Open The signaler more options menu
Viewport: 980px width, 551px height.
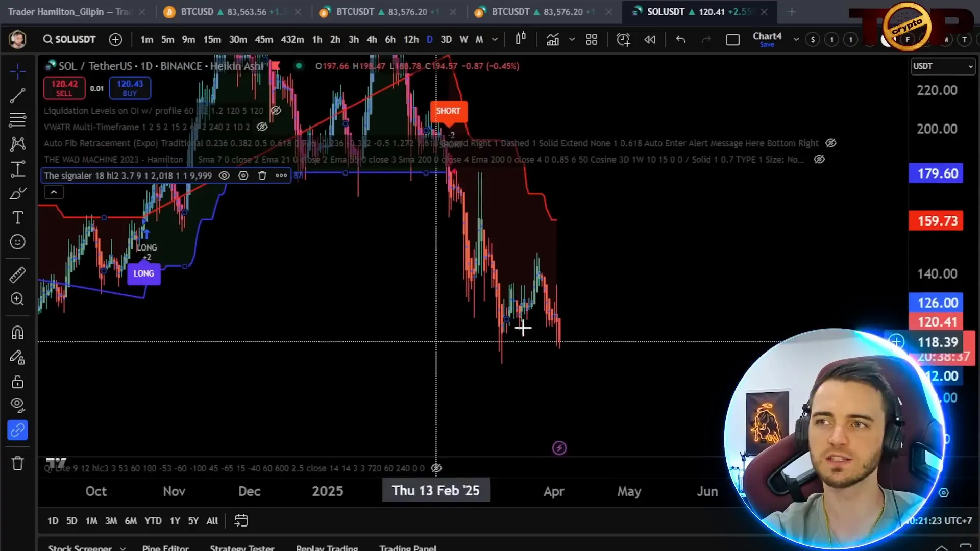click(x=281, y=176)
